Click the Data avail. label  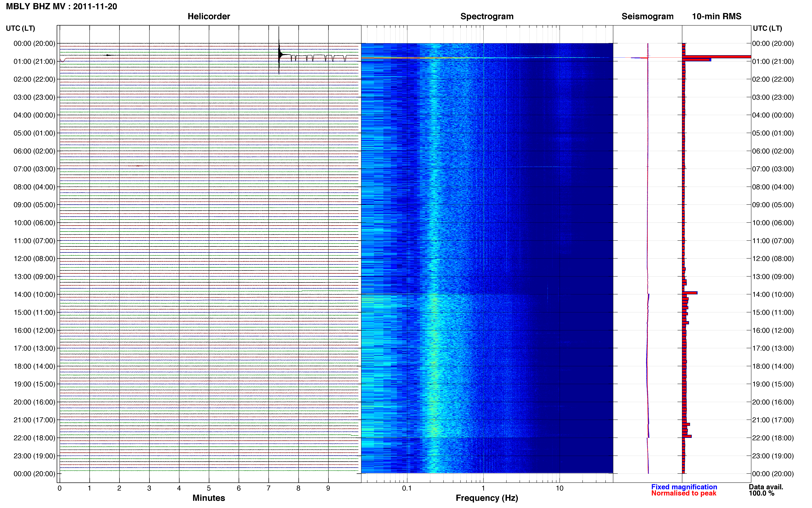(x=766, y=487)
